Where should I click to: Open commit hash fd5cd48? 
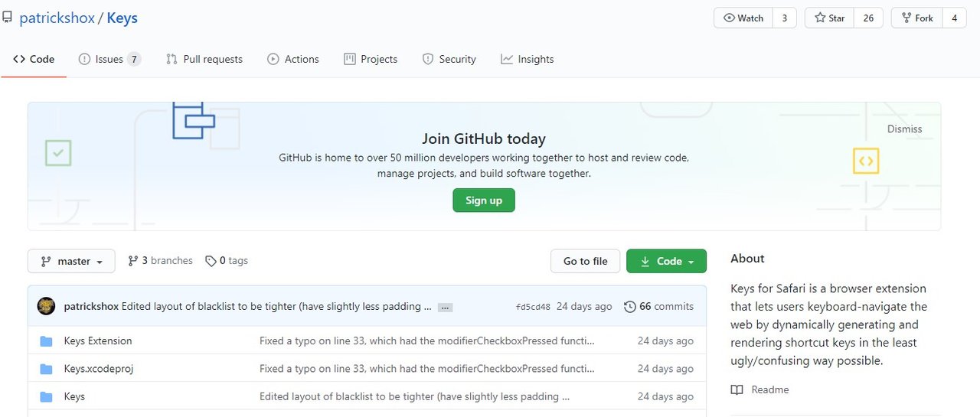point(533,307)
